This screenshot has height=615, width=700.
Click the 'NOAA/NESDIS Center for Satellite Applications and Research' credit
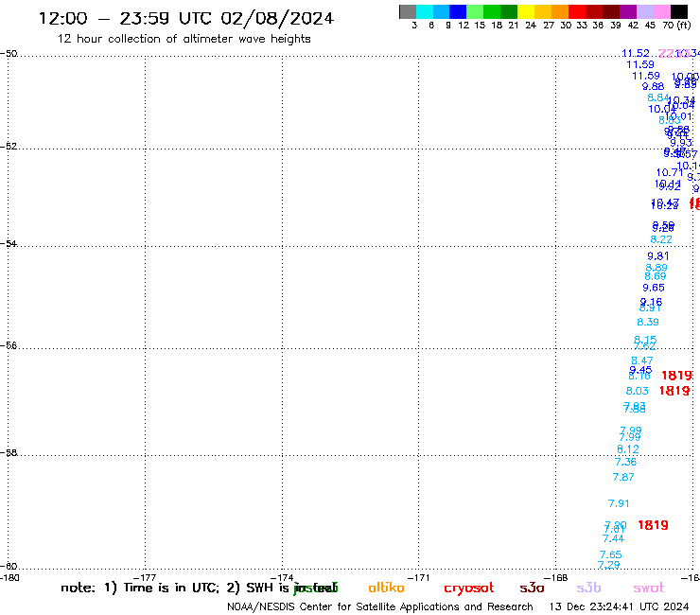coord(380,606)
